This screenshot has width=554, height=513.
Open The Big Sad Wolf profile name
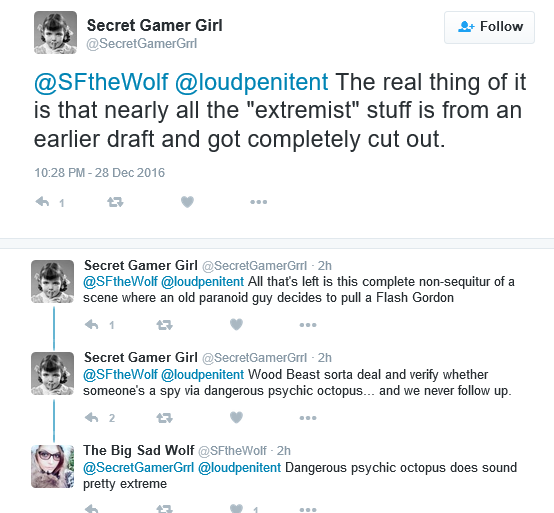click(138, 450)
